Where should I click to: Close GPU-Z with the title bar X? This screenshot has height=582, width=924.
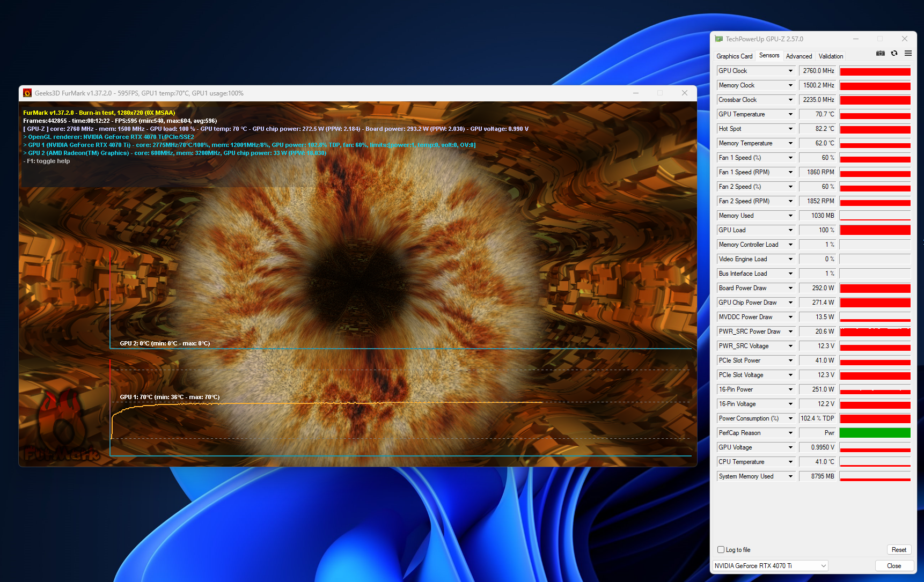point(905,39)
